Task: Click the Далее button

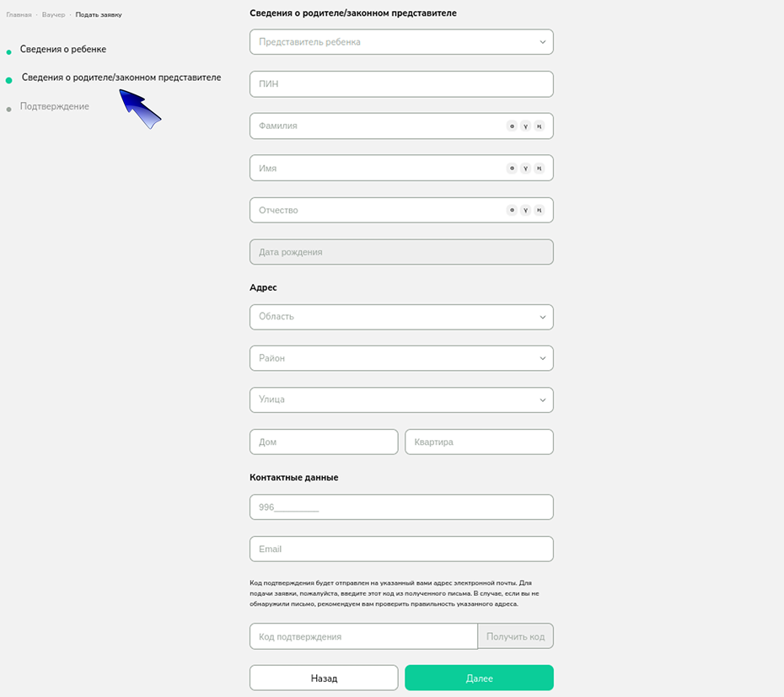Action: (479, 678)
